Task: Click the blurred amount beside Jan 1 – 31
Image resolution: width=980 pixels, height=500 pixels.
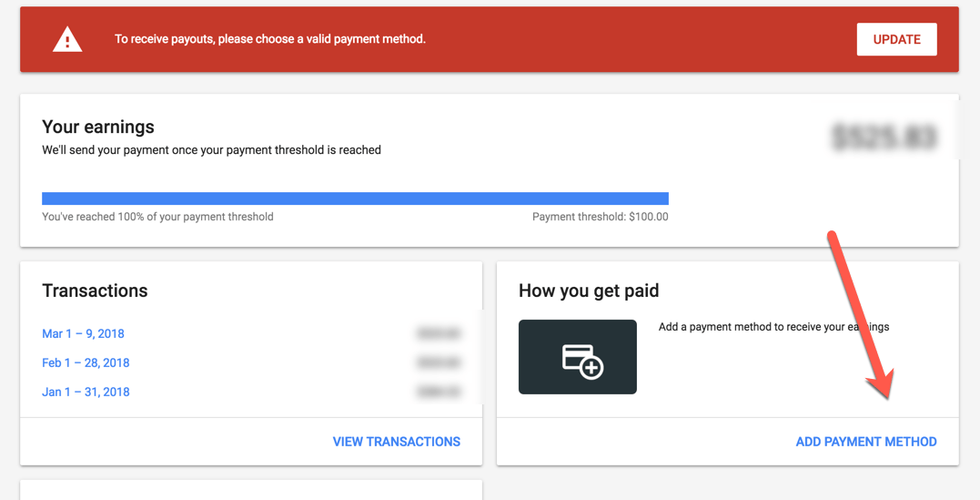Action: click(439, 393)
